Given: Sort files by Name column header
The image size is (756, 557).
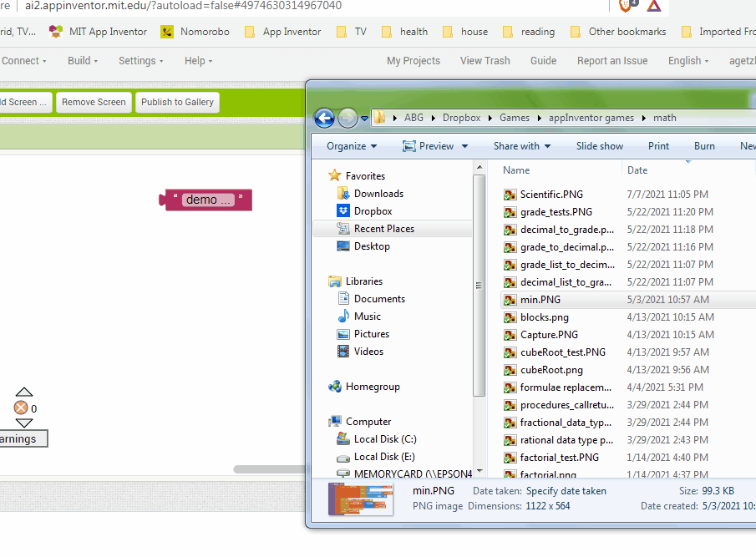Looking at the screenshot, I should click(x=516, y=170).
